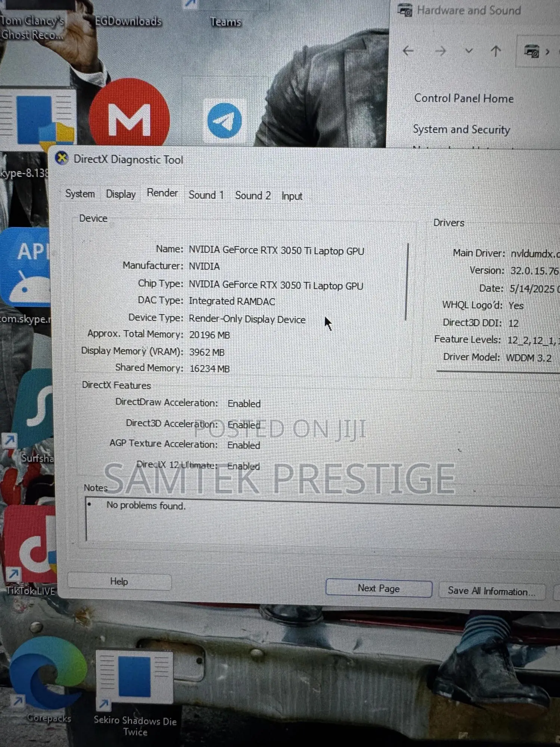Click the Forward arrow in Control Panel

pyautogui.click(x=441, y=51)
